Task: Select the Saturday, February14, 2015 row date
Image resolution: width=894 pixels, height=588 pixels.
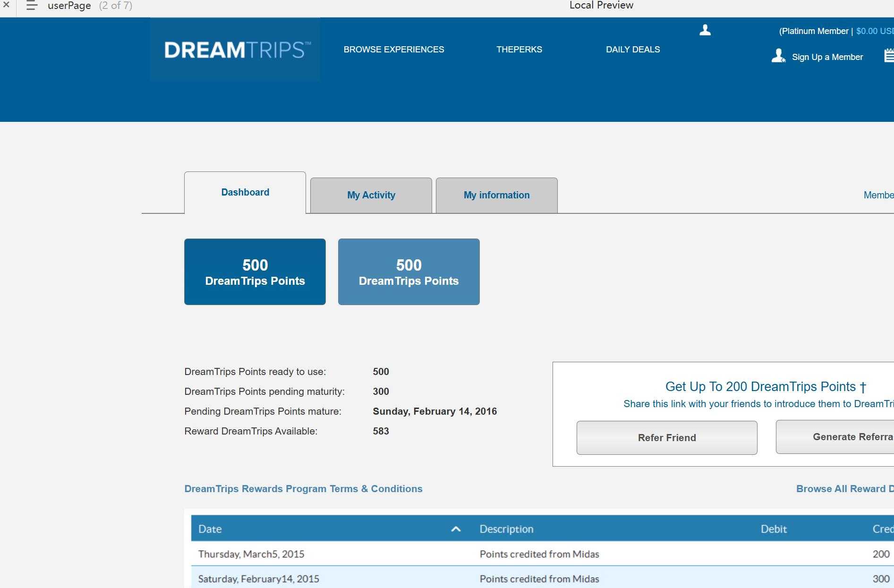Action: tap(259, 579)
